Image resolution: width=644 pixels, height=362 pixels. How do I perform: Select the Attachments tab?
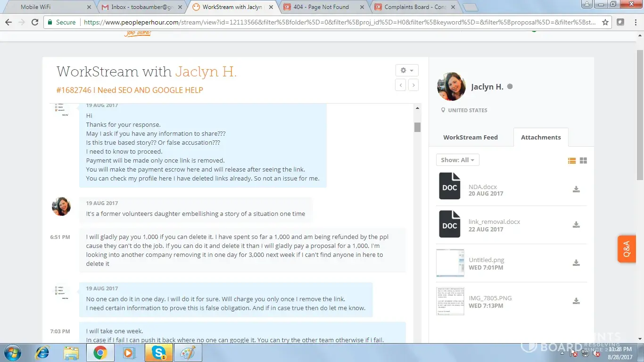[x=540, y=137]
